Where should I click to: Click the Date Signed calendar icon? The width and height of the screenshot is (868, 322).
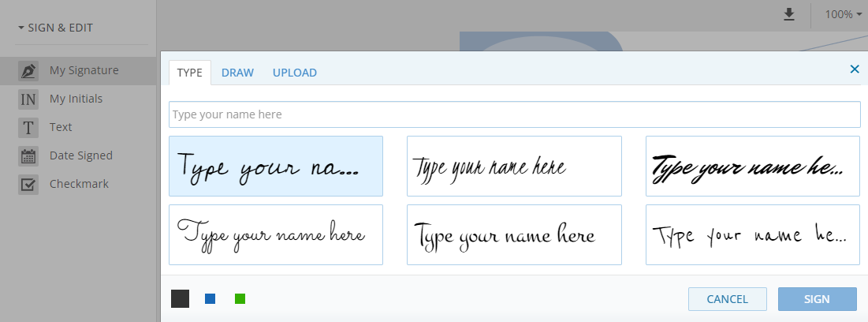[28, 156]
